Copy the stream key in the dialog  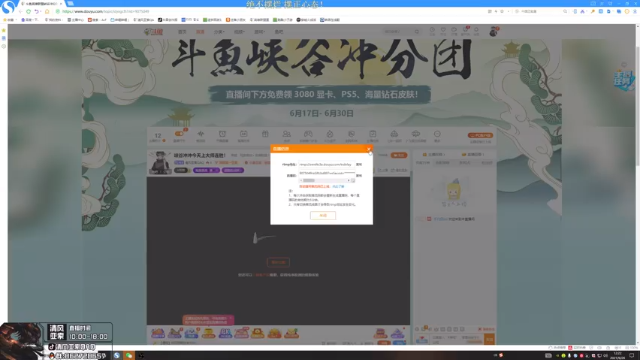click(x=359, y=176)
